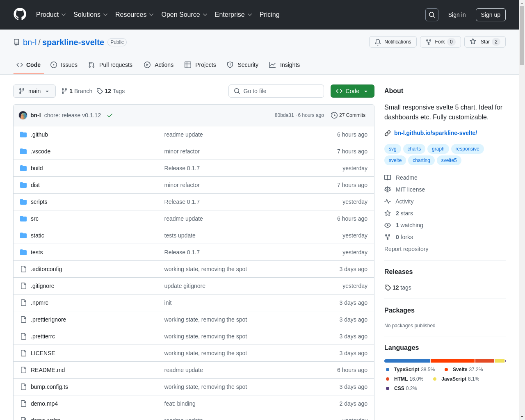The width and height of the screenshot is (525, 420).
Task: Click the README.md file icon
Action: (x=23, y=370)
